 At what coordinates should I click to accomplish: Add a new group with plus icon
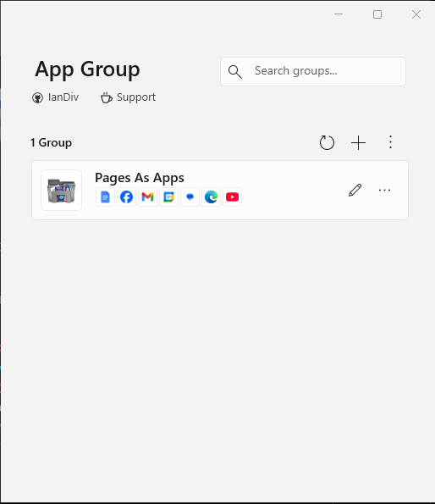358,142
